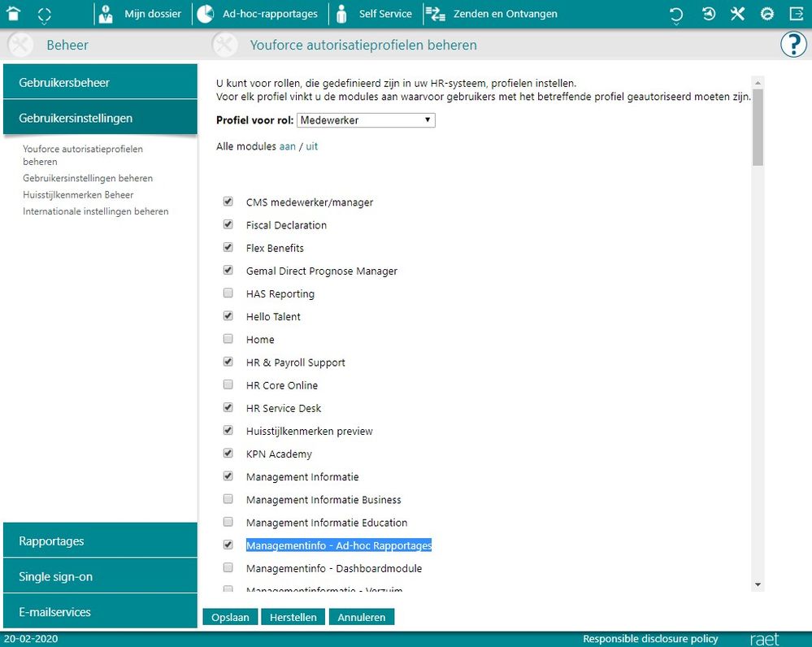Open Zenden en Ontvangen menu
The image size is (812, 647).
click(x=506, y=14)
